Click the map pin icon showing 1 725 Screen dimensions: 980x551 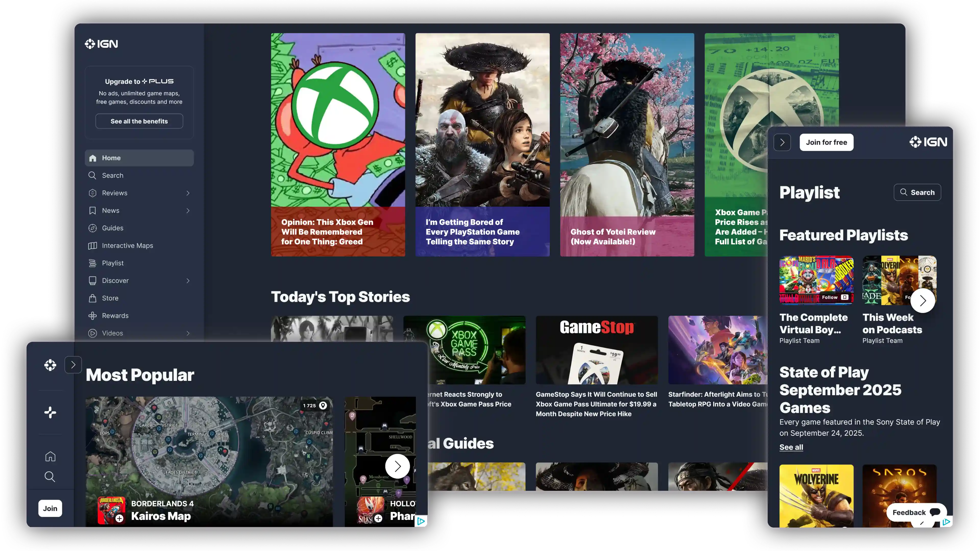pos(323,405)
